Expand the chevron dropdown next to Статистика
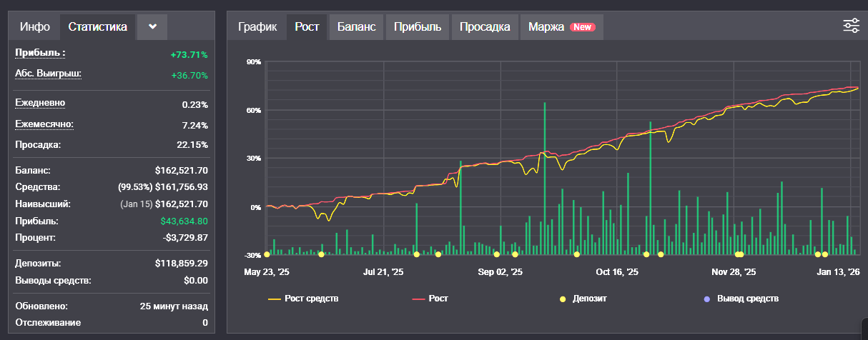 pyautogui.click(x=152, y=26)
